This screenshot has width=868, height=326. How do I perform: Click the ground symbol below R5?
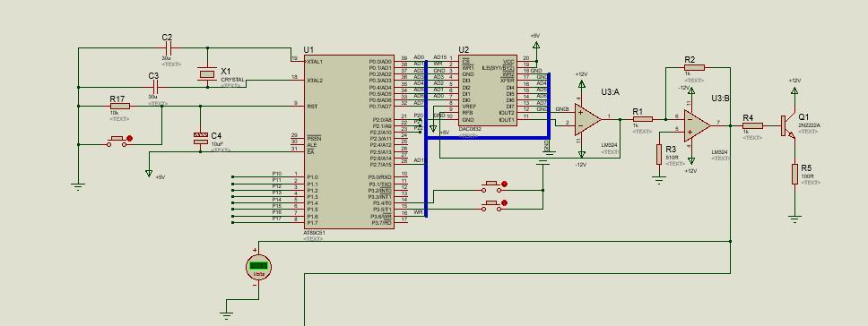tap(795, 219)
